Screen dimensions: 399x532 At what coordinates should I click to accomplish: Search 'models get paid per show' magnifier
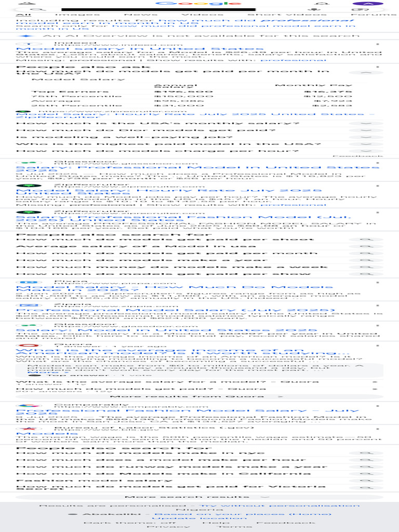point(366,274)
